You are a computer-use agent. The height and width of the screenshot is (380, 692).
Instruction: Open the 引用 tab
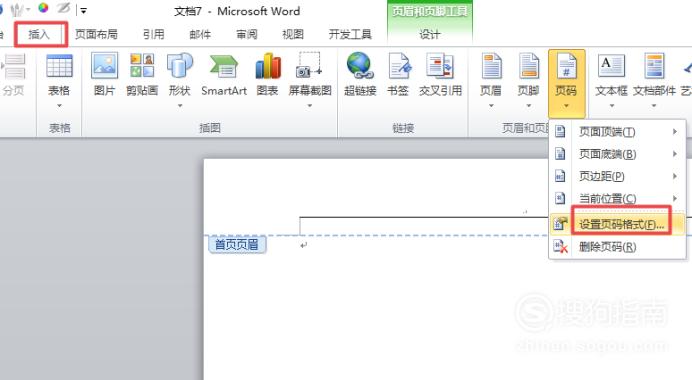click(154, 34)
